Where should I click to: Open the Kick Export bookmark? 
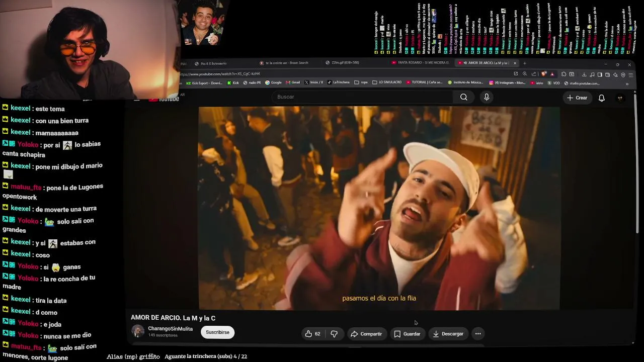[204, 83]
